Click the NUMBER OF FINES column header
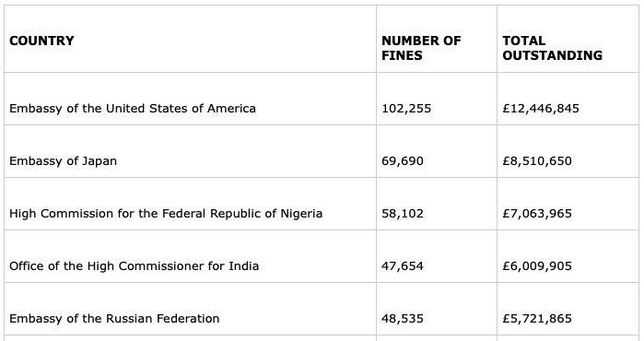This screenshot has width=644, height=341. [x=421, y=48]
